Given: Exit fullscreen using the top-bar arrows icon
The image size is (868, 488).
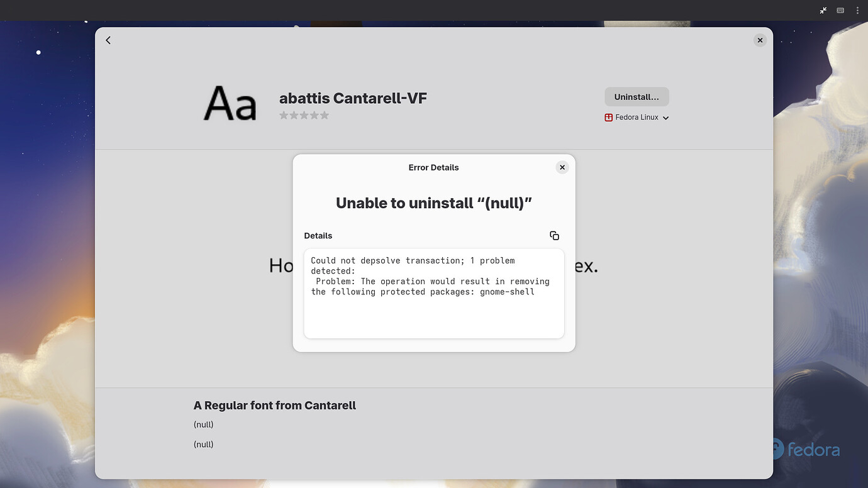Looking at the screenshot, I should [x=823, y=10].
